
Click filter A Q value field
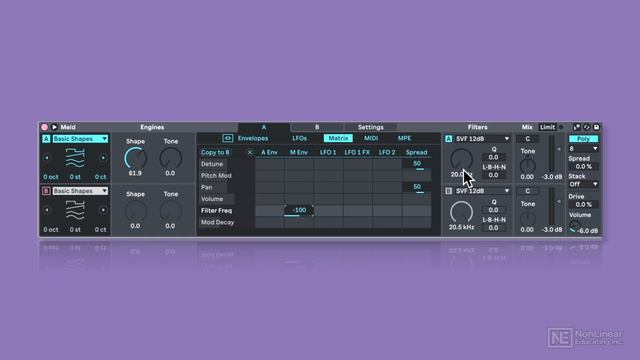493,157
